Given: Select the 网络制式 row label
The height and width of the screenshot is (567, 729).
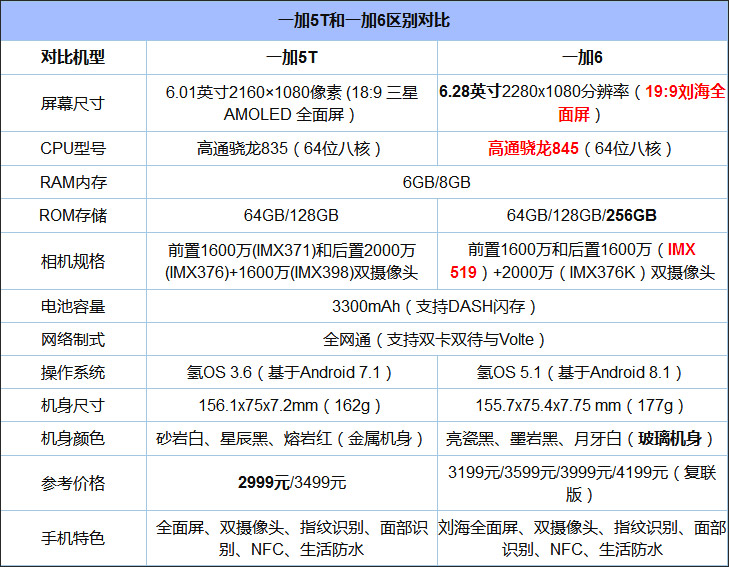Looking at the screenshot, I should point(73,339).
